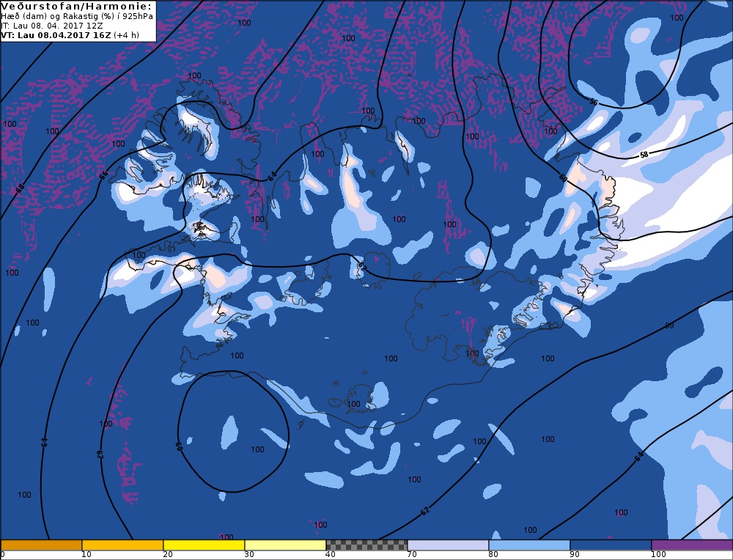The width and height of the screenshot is (733, 560).
Task: Choose the dark blue 90–100 legend swatch
Action: pyautogui.click(x=611, y=545)
